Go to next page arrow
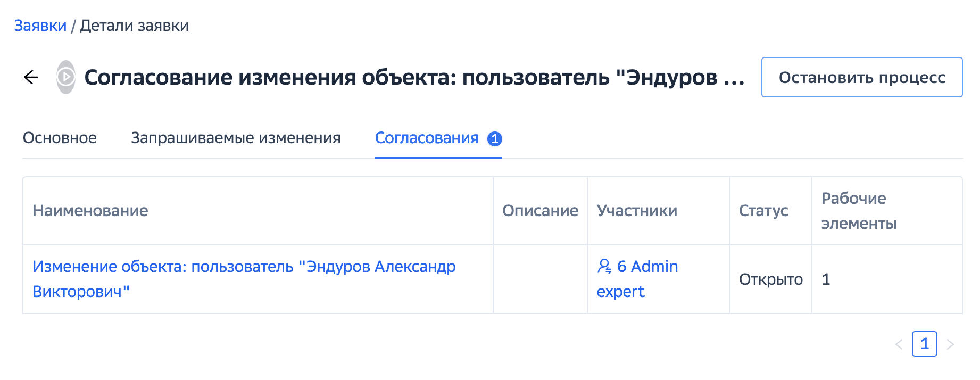 click(x=950, y=344)
